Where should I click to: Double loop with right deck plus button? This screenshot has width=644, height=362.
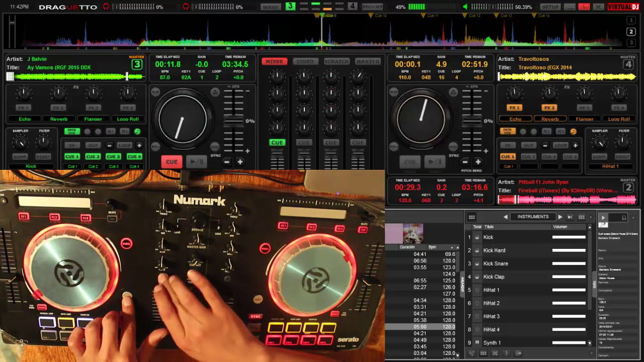[x=575, y=145]
